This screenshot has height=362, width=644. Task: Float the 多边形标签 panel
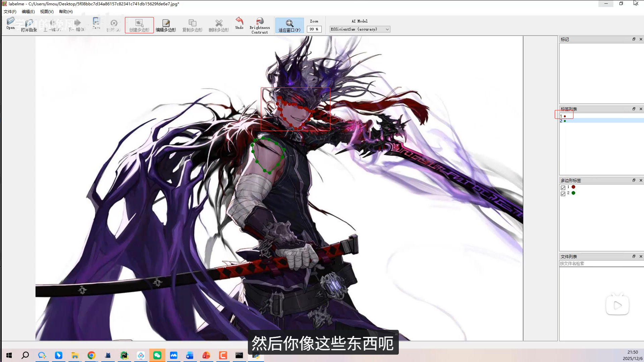[x=634, y=180]
